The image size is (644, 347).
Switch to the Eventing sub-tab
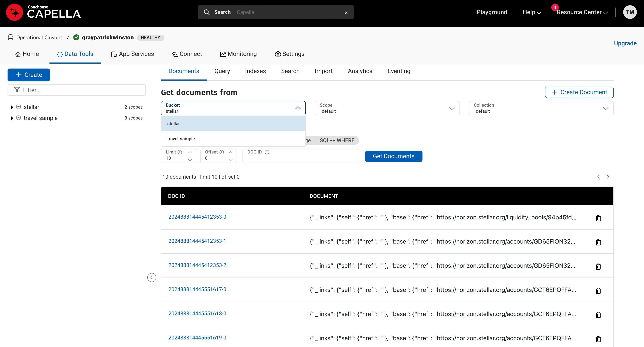399,71
